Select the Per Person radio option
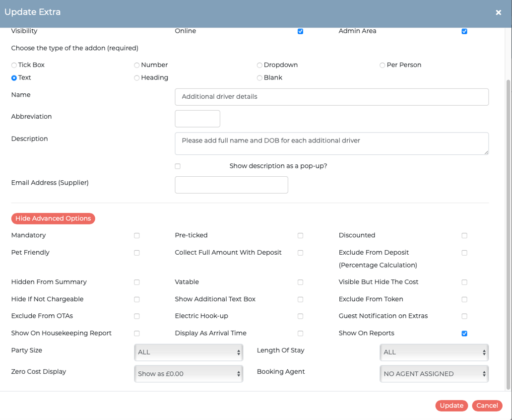The image size is (512, 420). point(383,65)
